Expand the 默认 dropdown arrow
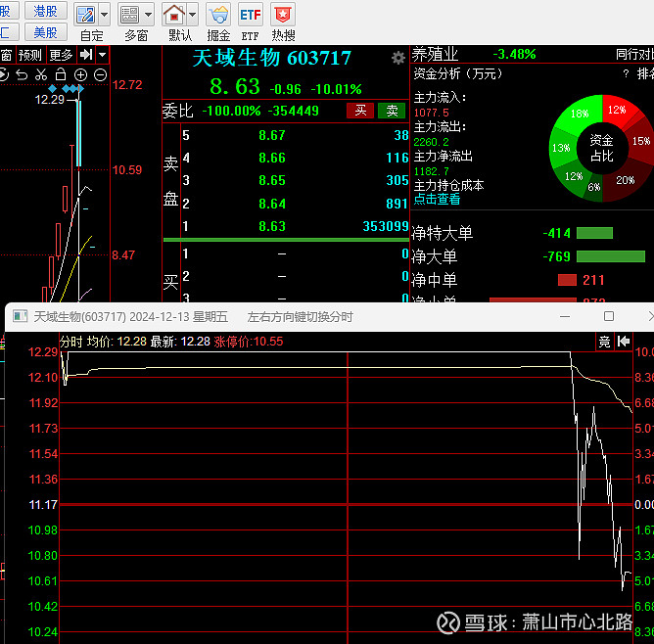Image resolution: width=654 pixels, height=644 pixels. pos(192,16)
